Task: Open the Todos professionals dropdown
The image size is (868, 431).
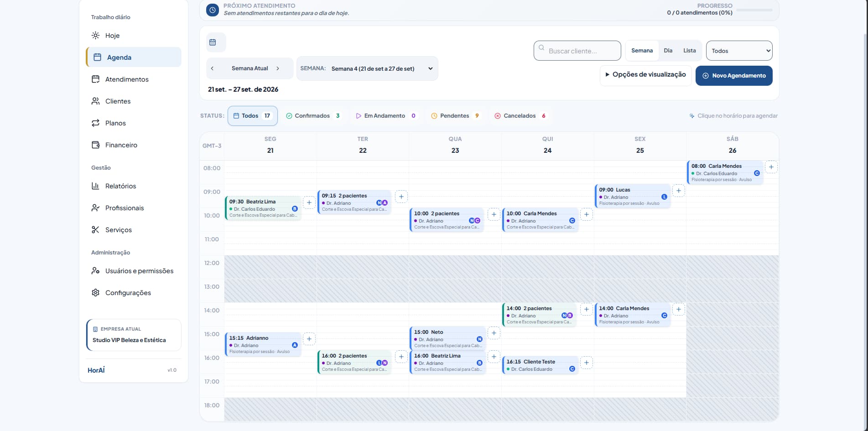Action: click(739, 51)
